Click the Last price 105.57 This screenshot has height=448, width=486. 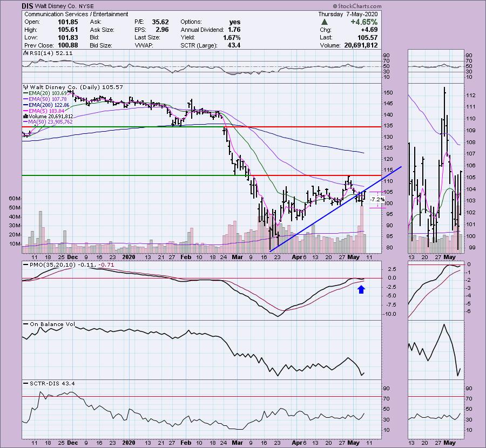[x=367, y=37]
